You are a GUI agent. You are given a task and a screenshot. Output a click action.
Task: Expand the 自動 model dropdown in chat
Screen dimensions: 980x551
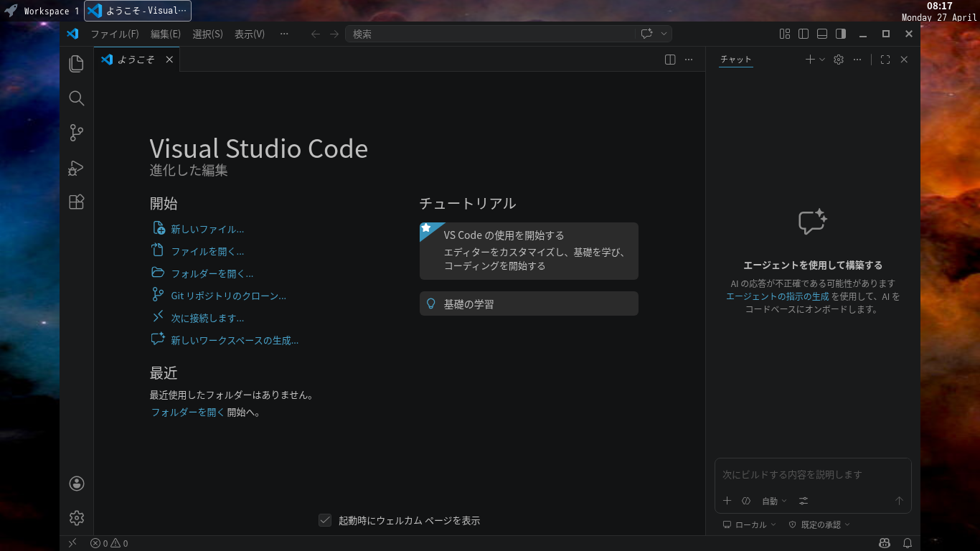point(774,501)
